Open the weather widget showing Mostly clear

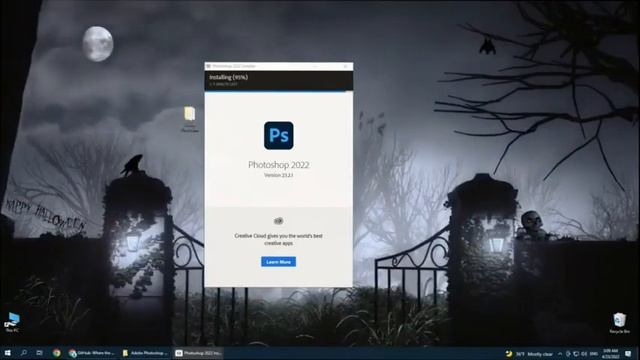529,354
